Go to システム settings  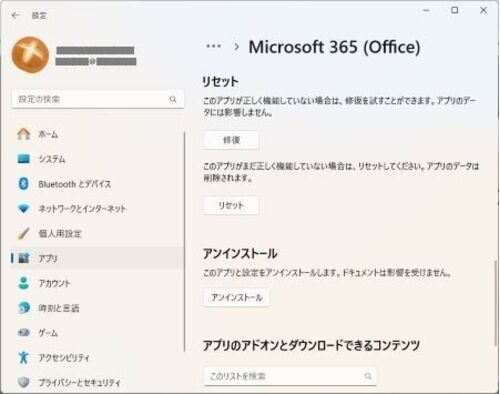click(x=98, y=159)
